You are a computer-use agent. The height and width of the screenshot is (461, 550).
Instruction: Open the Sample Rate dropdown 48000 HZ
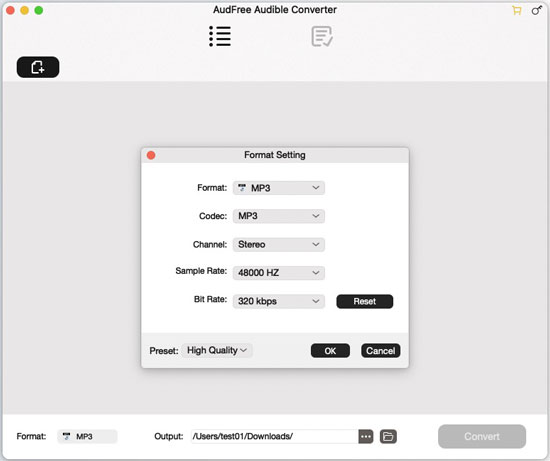(x=279, y=273)
